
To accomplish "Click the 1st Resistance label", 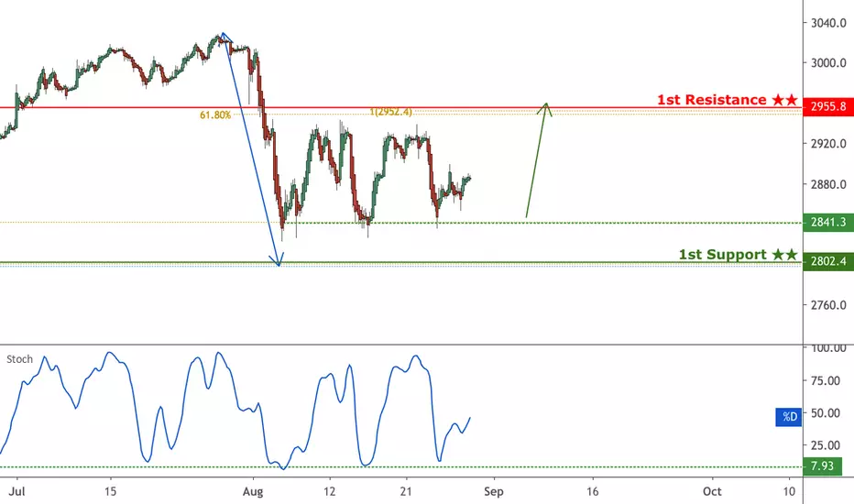I will click(728, 100).
